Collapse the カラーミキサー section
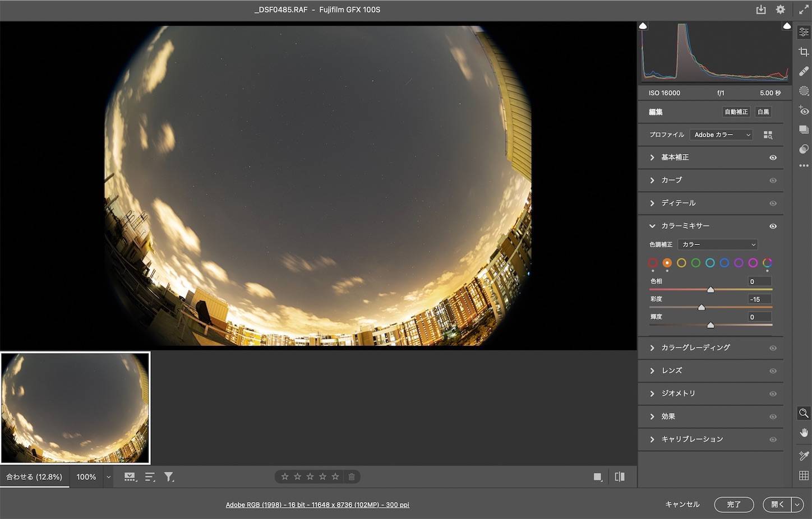 (x=652, y=226)
